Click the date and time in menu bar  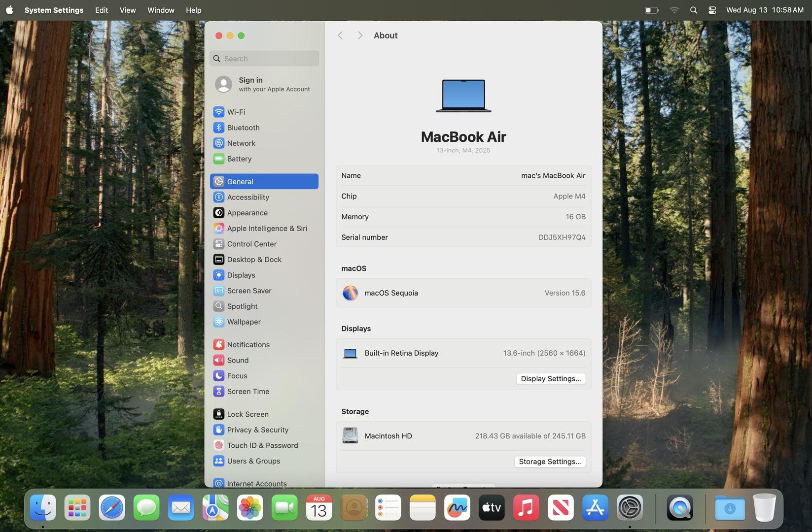tap(765, 10)
